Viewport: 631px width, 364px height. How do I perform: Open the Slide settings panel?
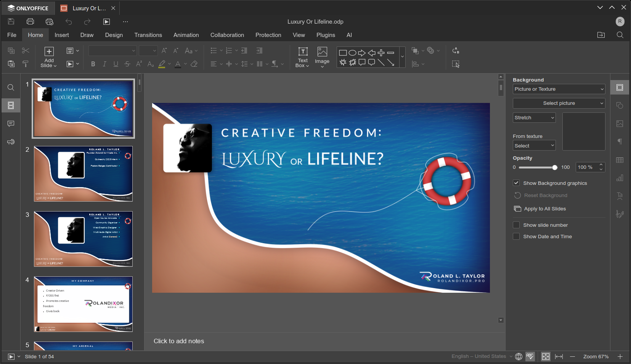coord(620,87)
